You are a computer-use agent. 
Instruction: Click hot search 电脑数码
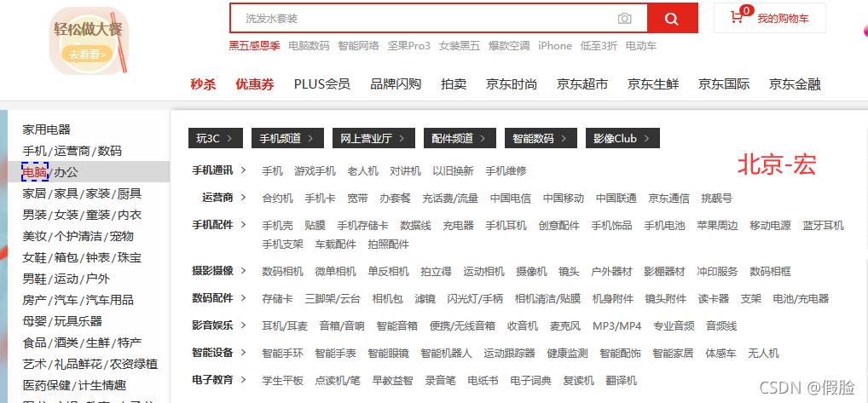[309, 46]
